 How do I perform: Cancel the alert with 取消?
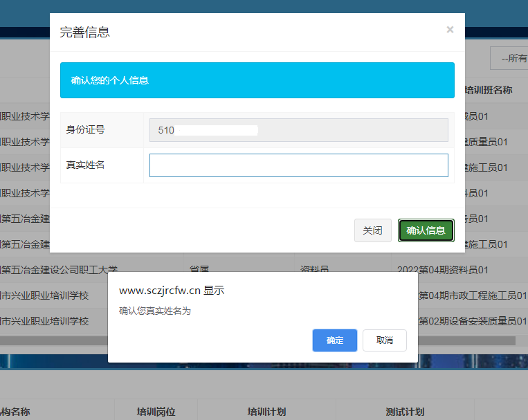tap(385, 340)
